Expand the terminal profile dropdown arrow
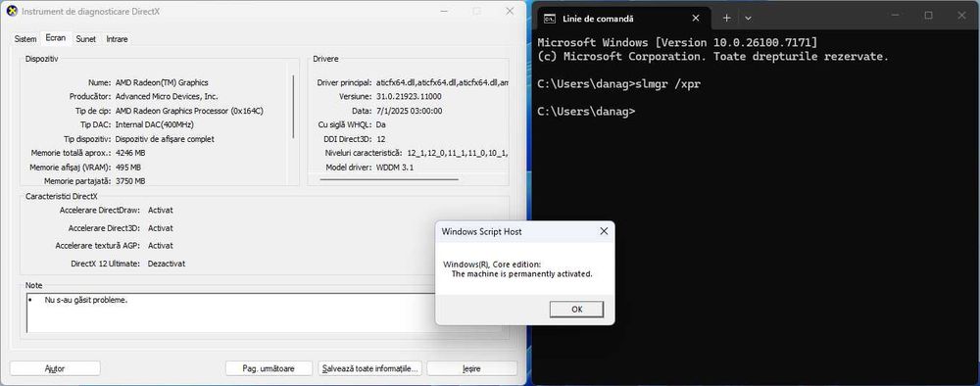This screenshot has height=386, width=980. (x=748, y=18)
